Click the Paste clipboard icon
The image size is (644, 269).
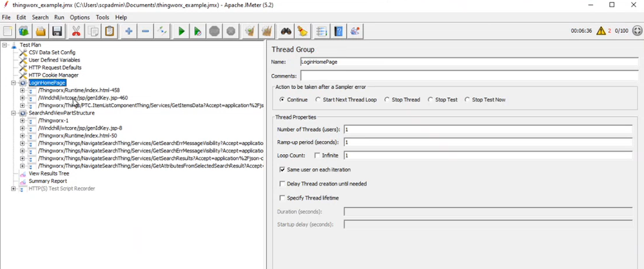point(109,31)
